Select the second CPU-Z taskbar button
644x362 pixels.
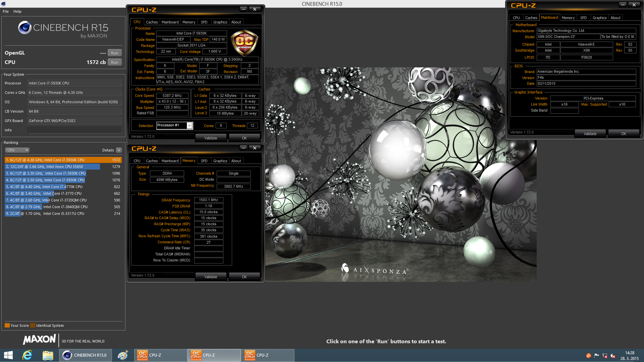[214, 355]
